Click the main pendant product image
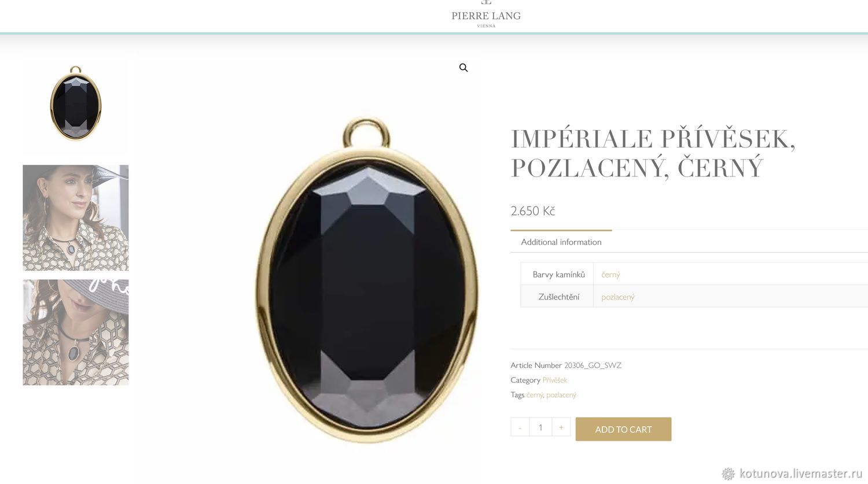 [x=367, y=280]
